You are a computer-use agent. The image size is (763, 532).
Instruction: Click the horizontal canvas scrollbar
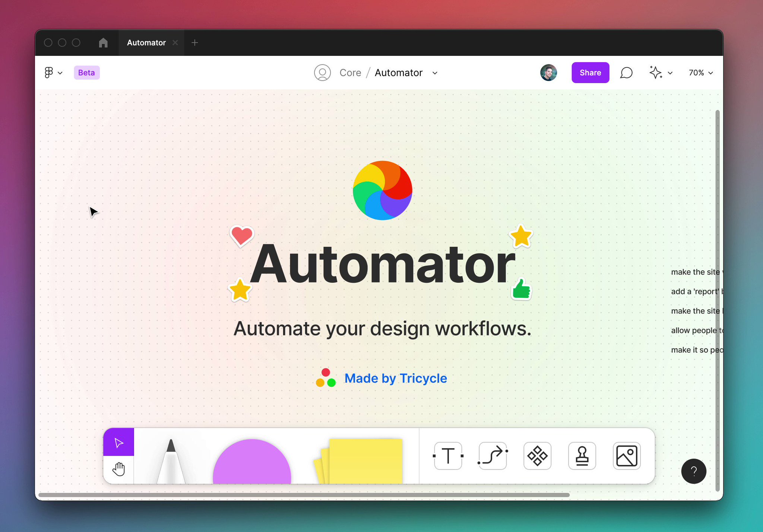pyautogui.click(x=304, y=495)
